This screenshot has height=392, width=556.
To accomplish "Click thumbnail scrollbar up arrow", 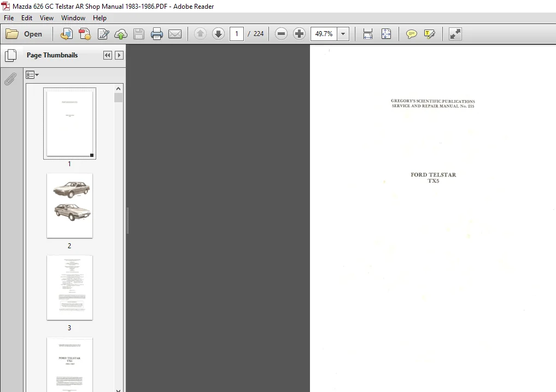I will (119, 89).
